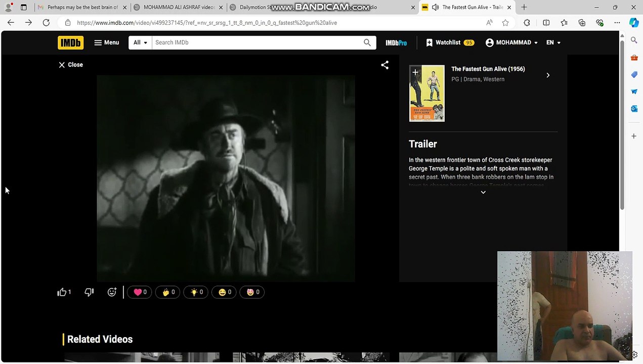Open The Fastest Gun Alive poster

pos(427,94)
